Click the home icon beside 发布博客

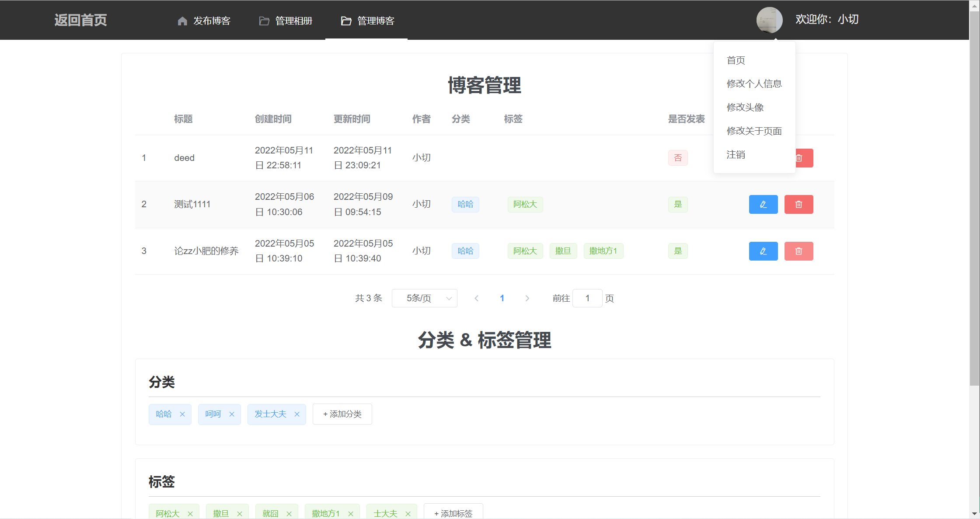coord(182,21)
